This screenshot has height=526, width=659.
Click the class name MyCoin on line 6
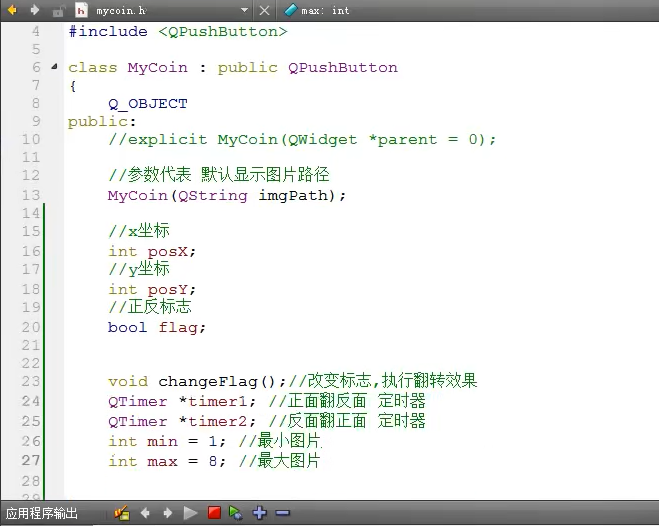[x=157, y=68]
